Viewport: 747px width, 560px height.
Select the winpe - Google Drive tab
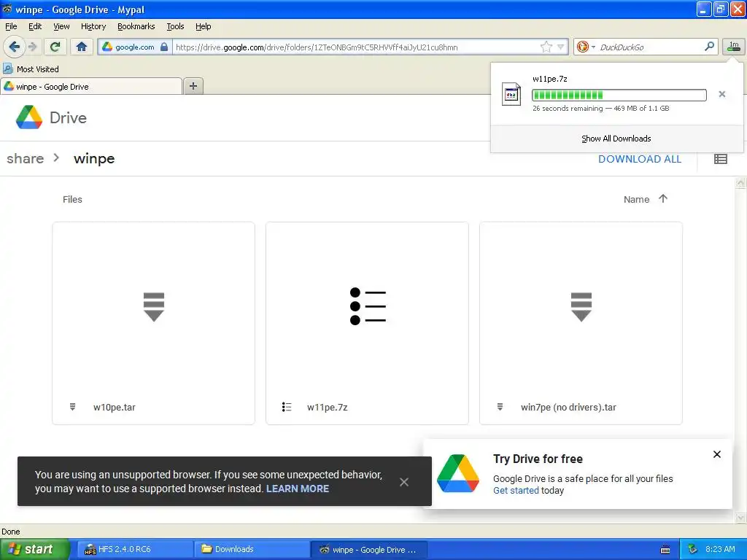pyautogui.click(x=91, y=87)
